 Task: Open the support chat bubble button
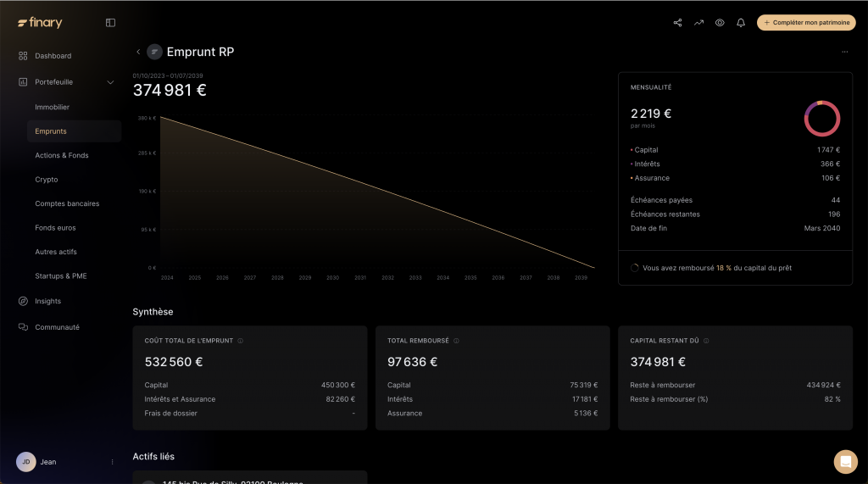point(845,462)
